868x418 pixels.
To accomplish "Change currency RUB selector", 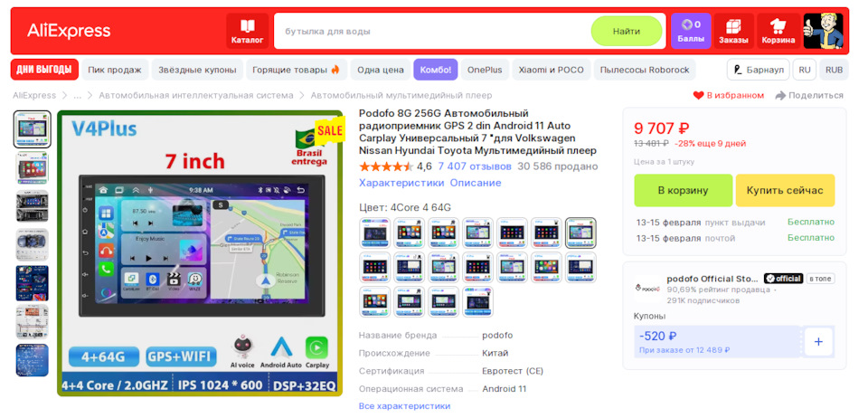I will point(834,70).
